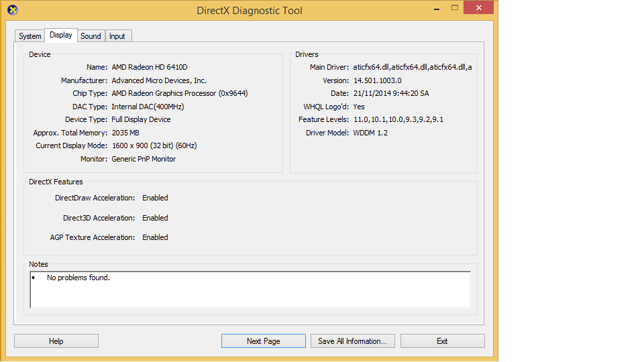Click the 'No problems found.' note
The image size is (644, 362).
[78, 278]
